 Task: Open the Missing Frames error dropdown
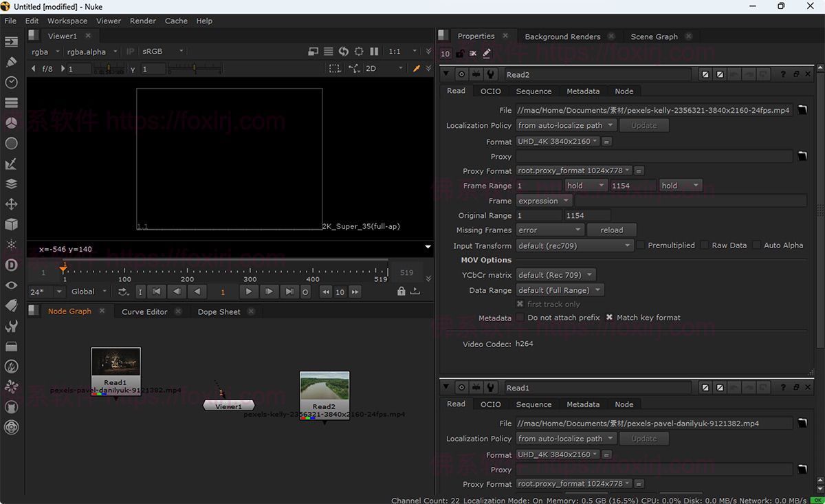(x=549, y=230)
